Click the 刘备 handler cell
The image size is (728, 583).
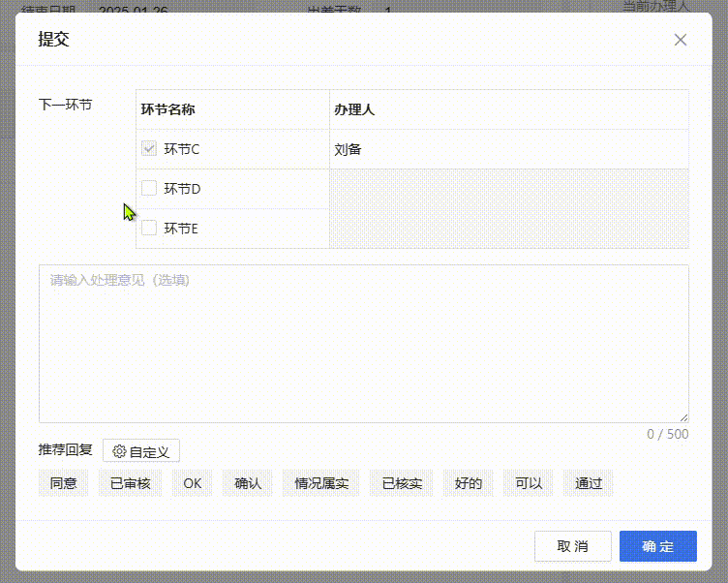point(508,149)
